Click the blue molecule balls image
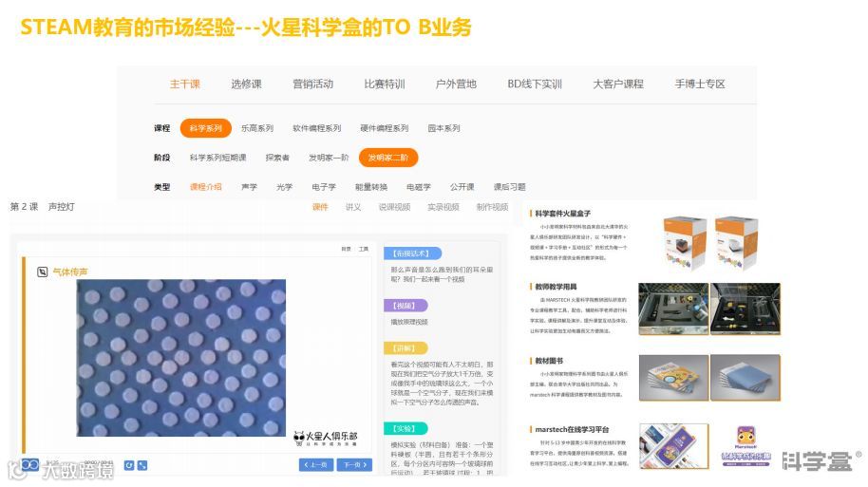Viewport: 868px width, 487px height. [181, 358]
